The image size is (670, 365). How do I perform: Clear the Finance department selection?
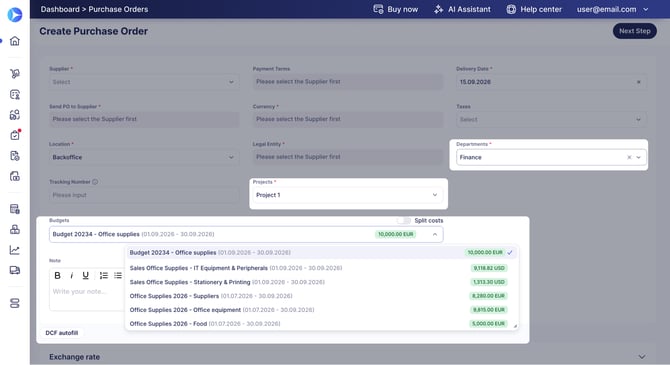pos(629,157)
